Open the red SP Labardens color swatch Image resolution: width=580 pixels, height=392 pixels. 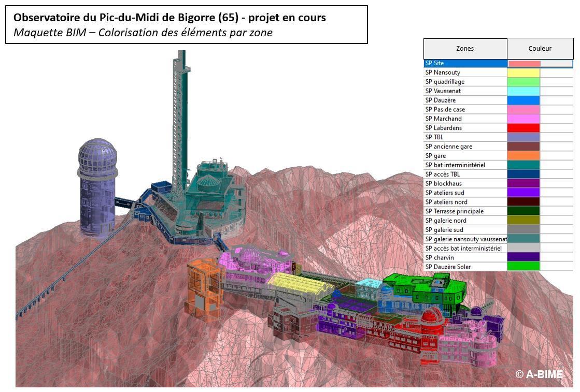524,128
